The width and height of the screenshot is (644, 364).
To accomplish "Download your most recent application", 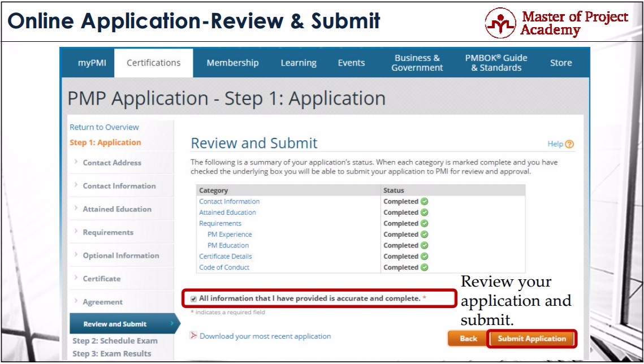I will tap(265, 336).
